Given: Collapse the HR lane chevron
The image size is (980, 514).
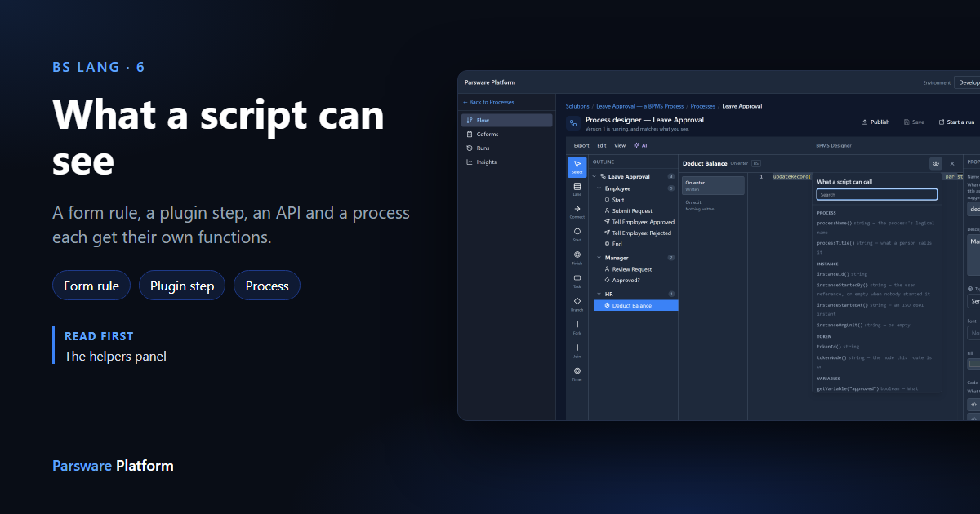Looking at the screenshot, I should pyautogui.click(x=599, y=294).
